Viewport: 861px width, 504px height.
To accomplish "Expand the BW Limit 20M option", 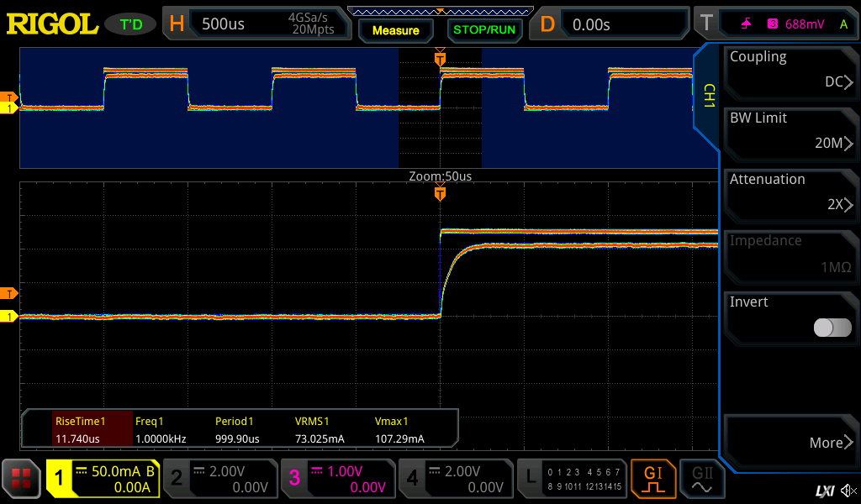I will click(790, 132).
